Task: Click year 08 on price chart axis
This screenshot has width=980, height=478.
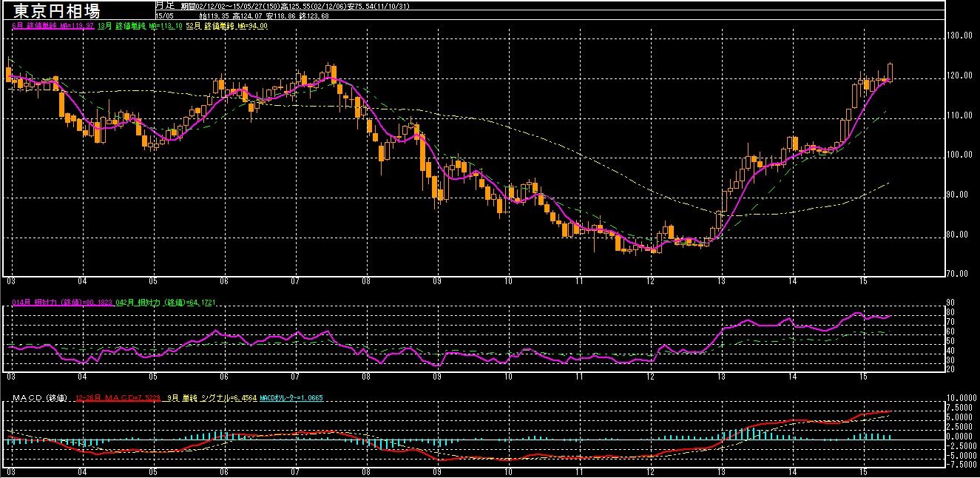Action: pyautogui.click(x=365, y=281)
